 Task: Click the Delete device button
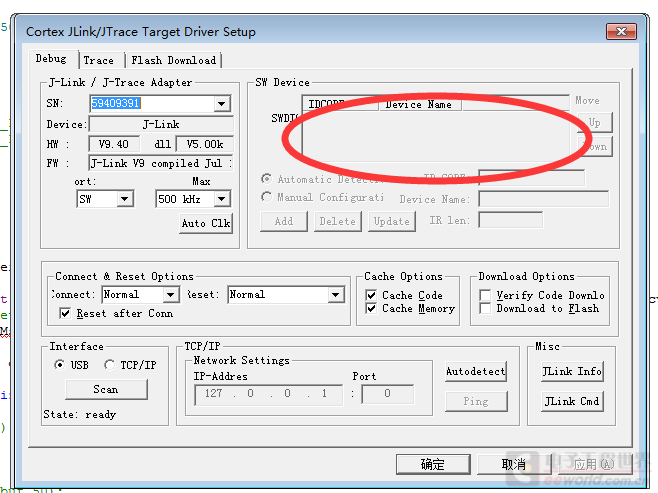click(x=337, y=221)
